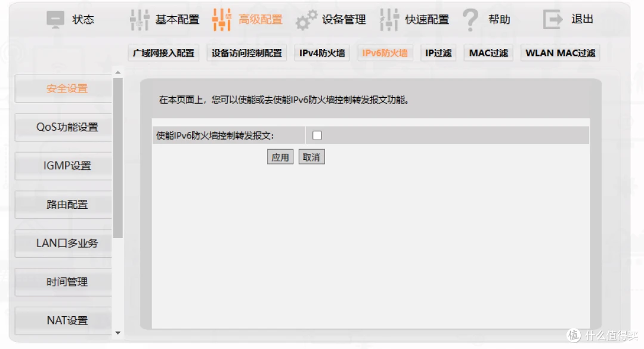Click the 状态 monitor icon
The height and width of the screenshot is (349, 644).
pos(55,19)
